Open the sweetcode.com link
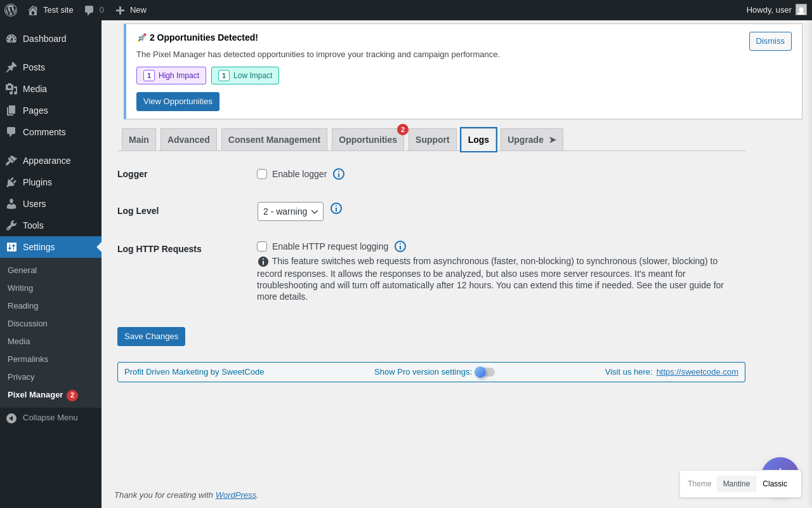Viewport: 812px width, 508px height. click(697, 372)
